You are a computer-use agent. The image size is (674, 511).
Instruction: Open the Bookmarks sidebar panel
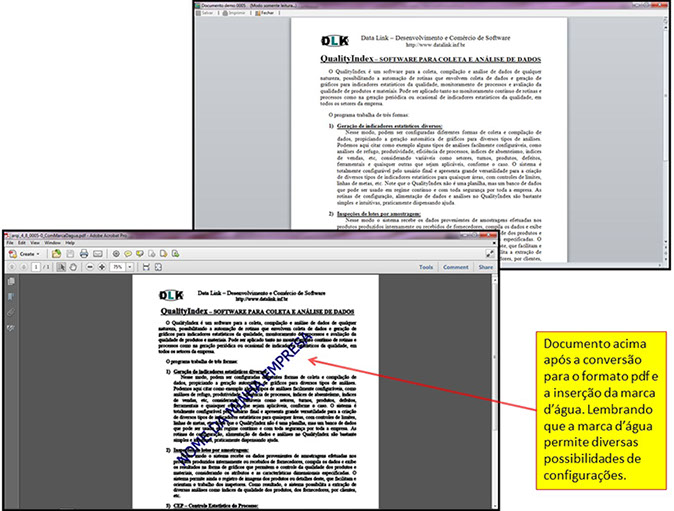[12, 297]
